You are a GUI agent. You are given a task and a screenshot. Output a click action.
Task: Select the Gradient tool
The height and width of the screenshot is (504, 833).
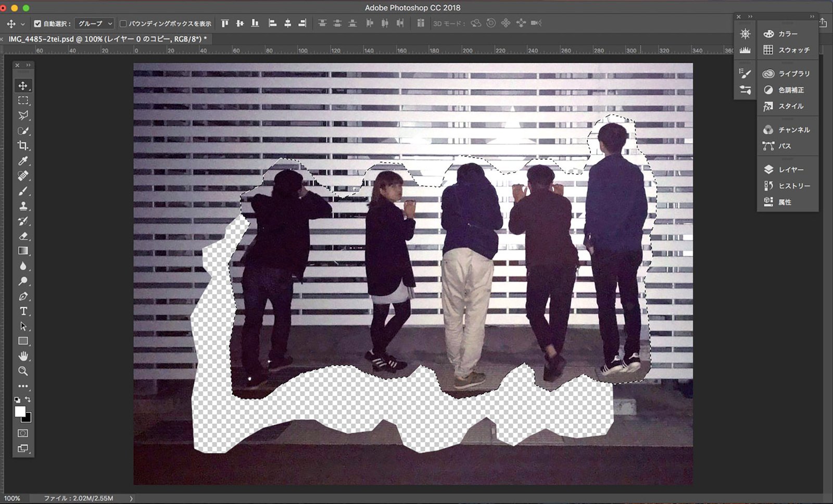23,251
